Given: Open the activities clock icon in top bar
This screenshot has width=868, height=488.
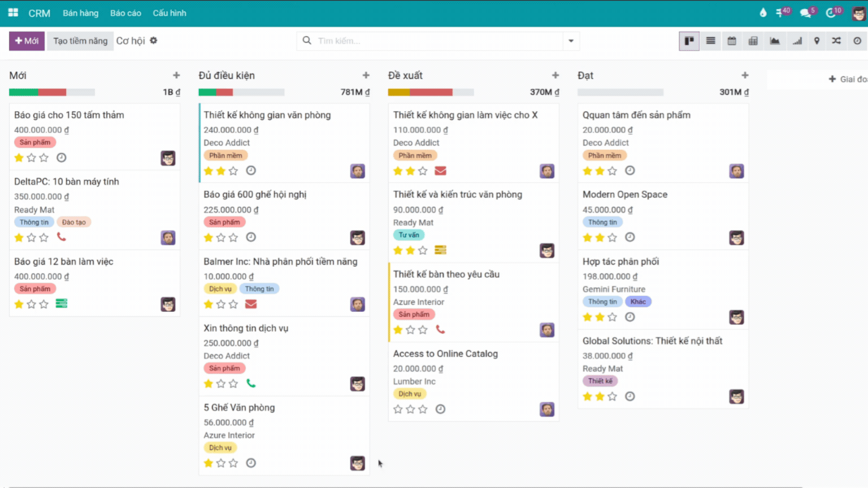Looking at the screenshot, I should [831, 12].
